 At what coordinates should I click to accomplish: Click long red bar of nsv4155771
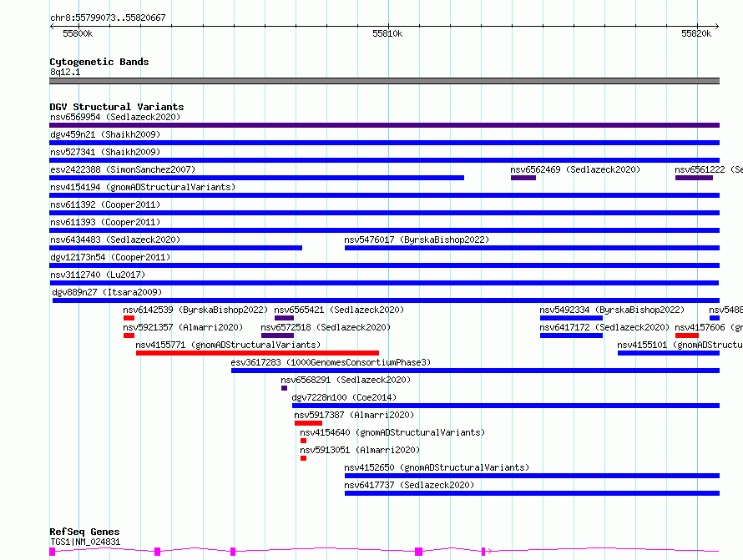pyautogui.click(x=257, y=353)
